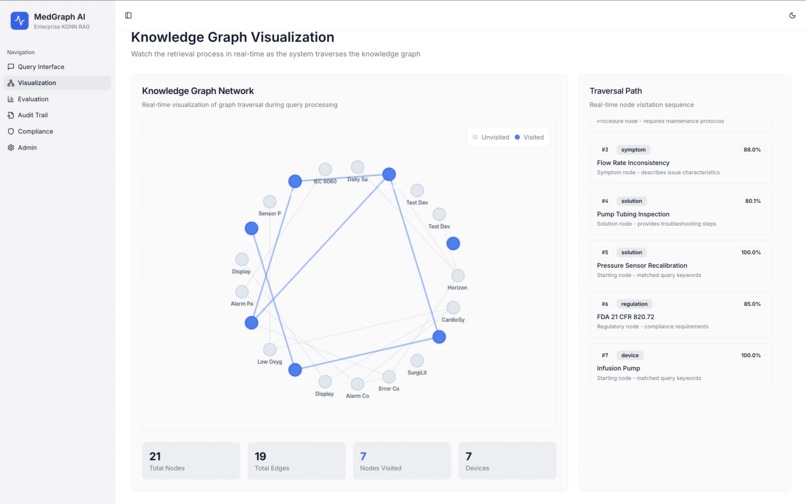Open the Flow Rate Inconsistency path card
The width and height of the screenshot is (806, 504).
681,160
